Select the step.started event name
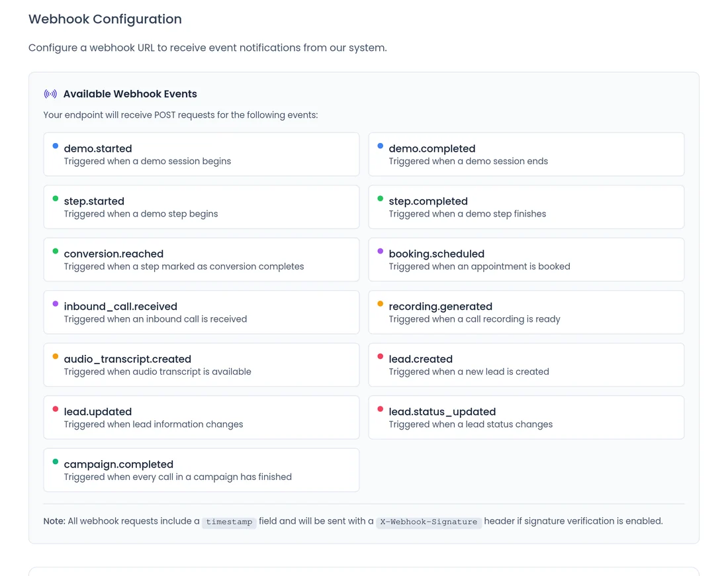The width and height of the screenshot is (728, 576). pos(94,201)
